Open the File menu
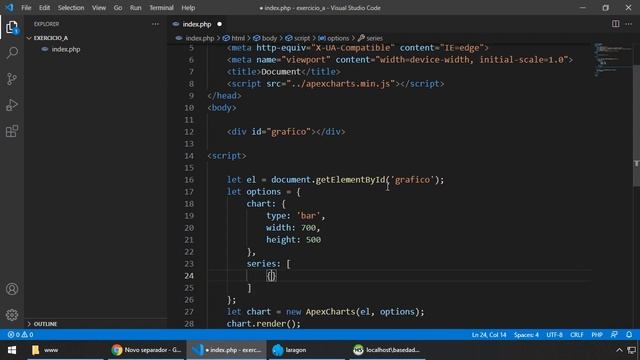 (x=26, y=8)
